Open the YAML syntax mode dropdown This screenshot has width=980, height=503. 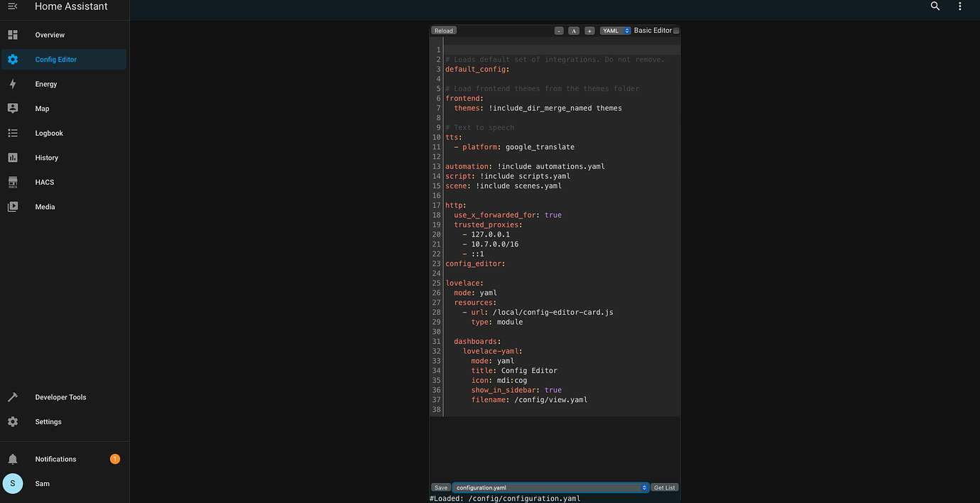tap(615, 31)
